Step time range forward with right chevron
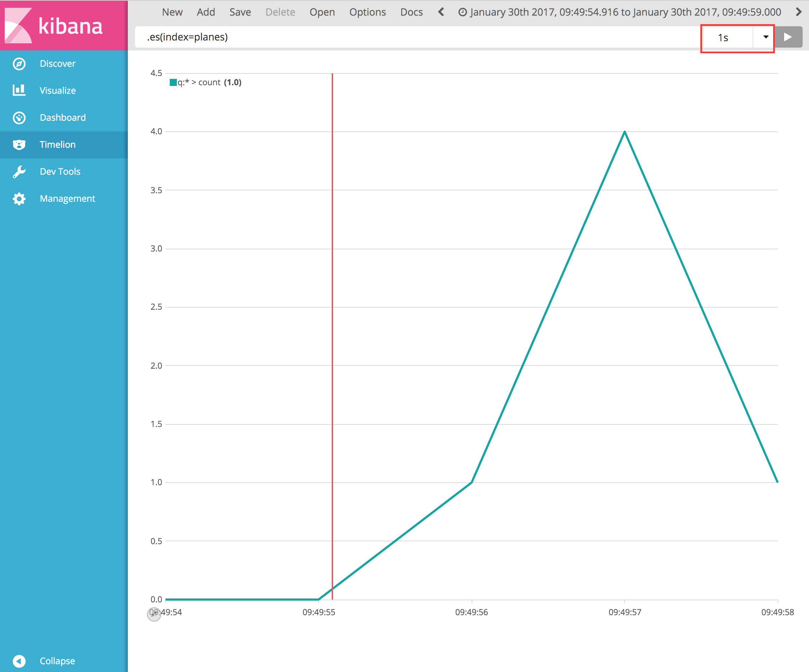The image size is (809, 672). (799, 12)
